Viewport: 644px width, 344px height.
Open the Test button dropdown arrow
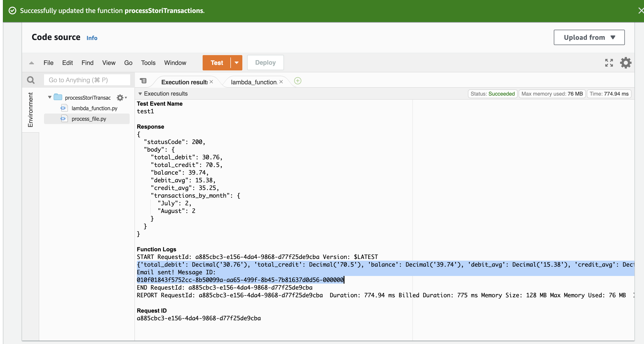point(236,63)
